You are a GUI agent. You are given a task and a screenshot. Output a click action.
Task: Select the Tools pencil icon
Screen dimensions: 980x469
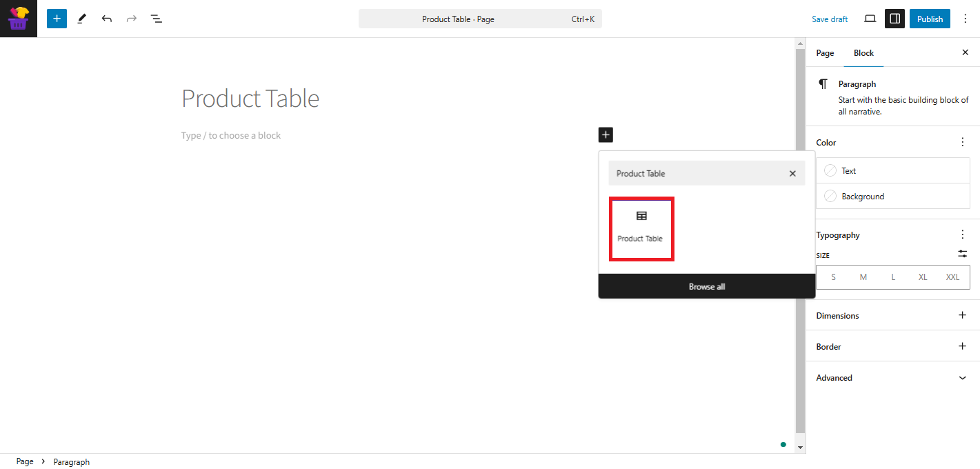81,19
